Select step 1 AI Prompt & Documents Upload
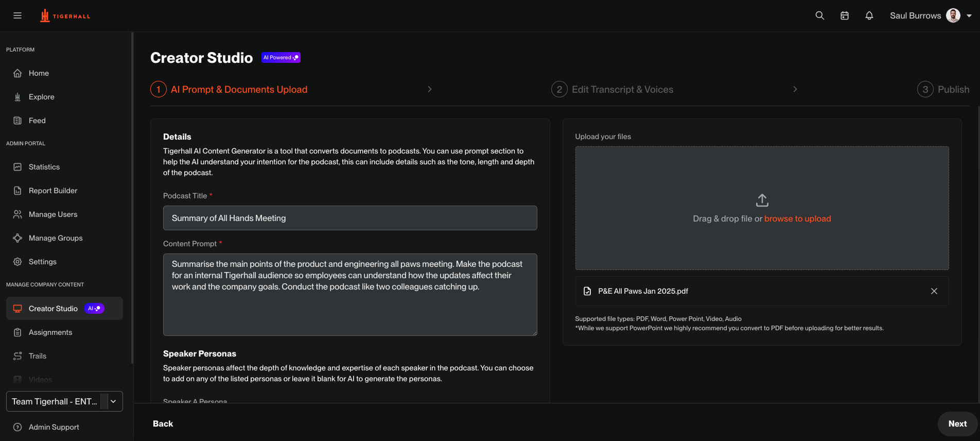This screenshot has width=980, height=441. coord(229,89)
